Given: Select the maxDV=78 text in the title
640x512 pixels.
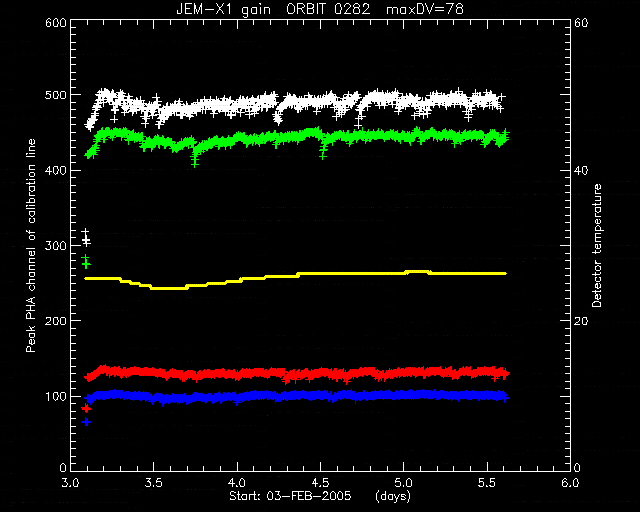Looking at the screenshot, I should [x=425, y=9].
